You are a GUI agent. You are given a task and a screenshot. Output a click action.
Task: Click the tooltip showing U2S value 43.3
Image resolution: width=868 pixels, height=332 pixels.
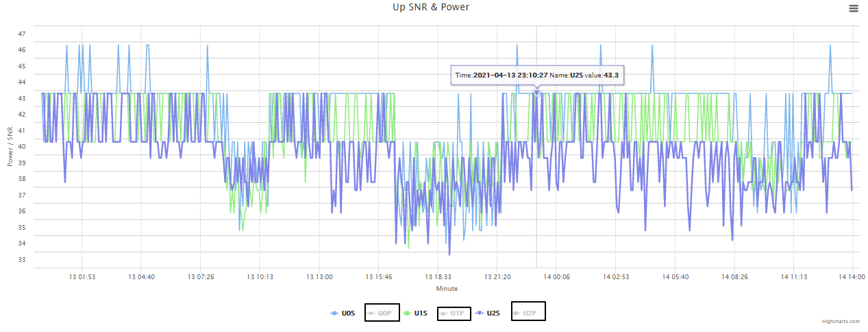click(x=537, y=75)
